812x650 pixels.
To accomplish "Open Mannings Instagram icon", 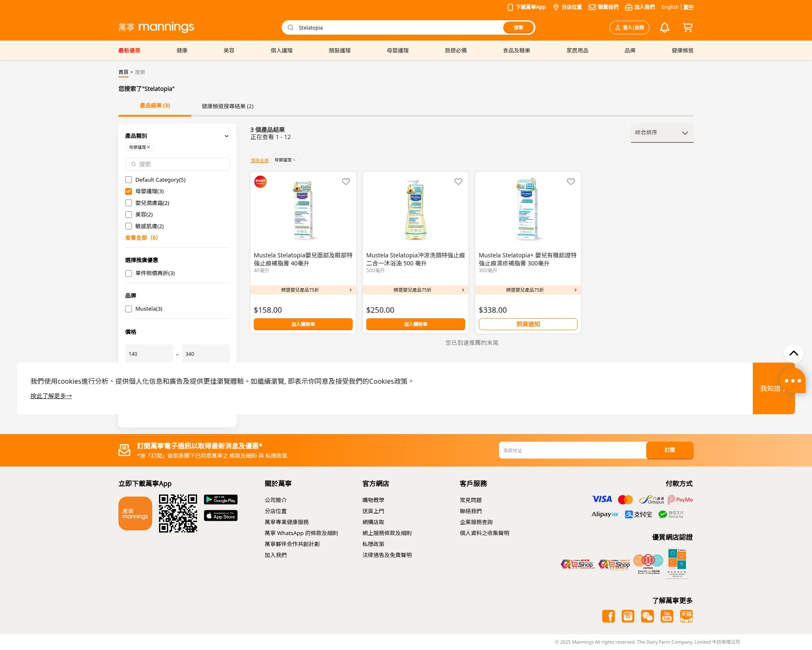I will point(628,616).
